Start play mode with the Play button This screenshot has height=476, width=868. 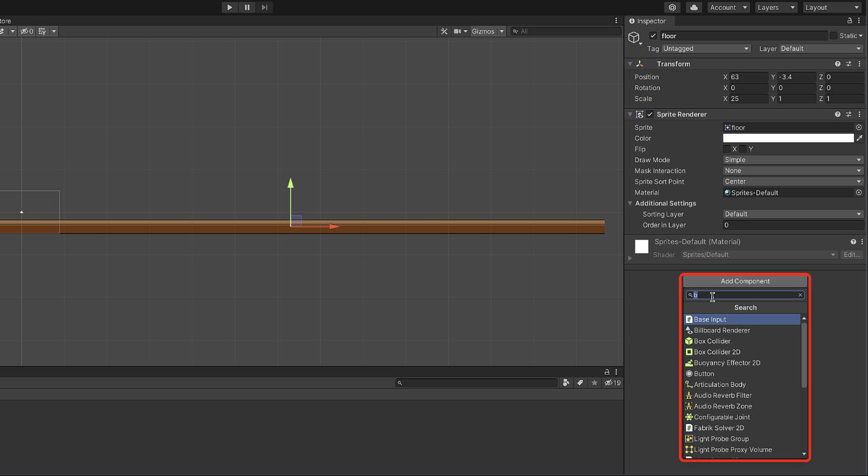229,8
